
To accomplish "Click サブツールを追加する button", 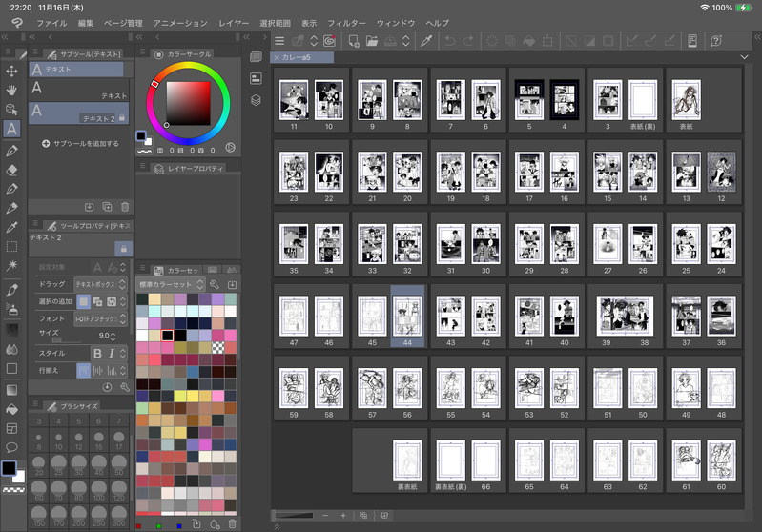I will pyautogui.click(x=80, y=143).
